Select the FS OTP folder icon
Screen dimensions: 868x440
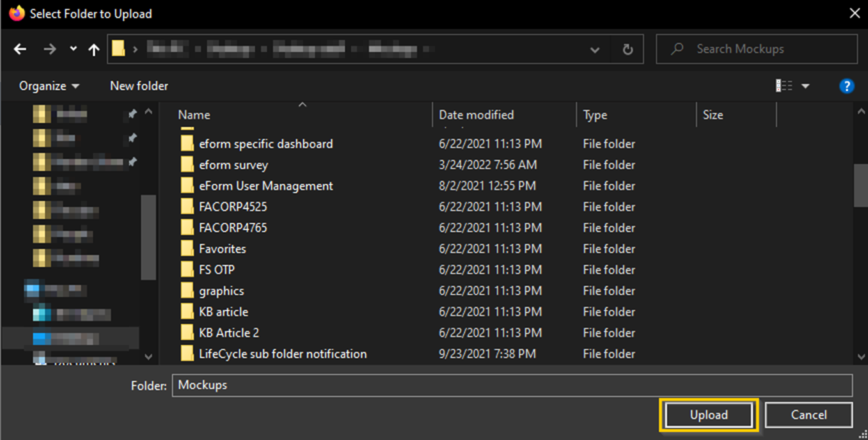click(187, 270)
